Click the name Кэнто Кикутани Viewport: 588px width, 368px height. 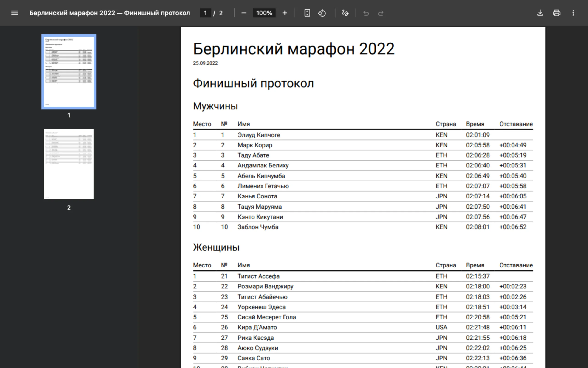pos(260,217)
